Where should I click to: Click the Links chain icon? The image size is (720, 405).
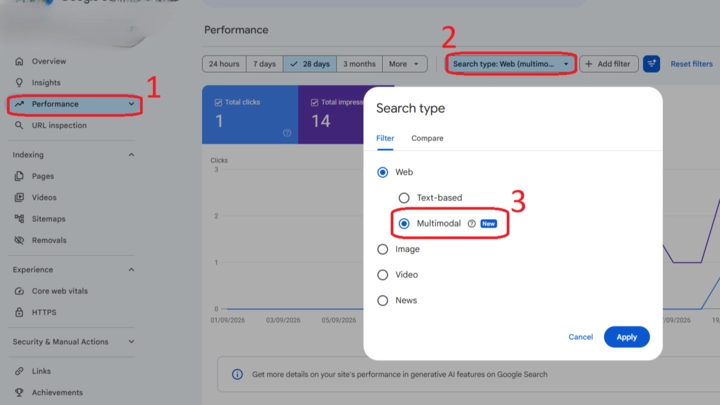click(x=19, y=371)
